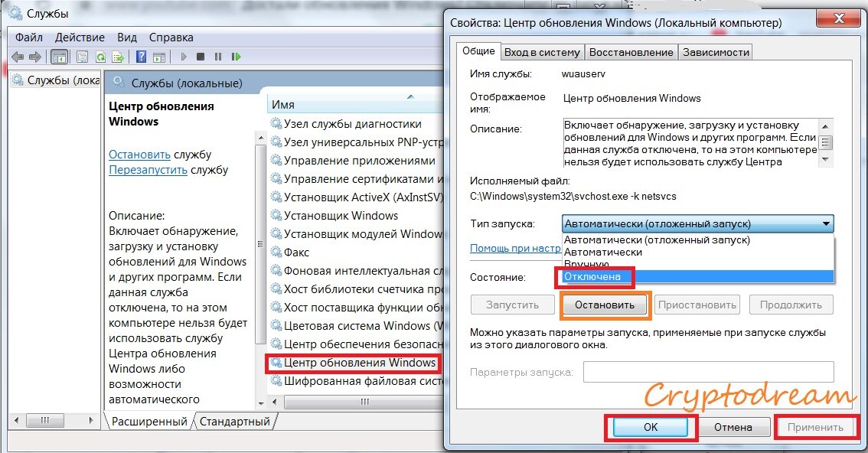868x453 pixels.
Task: Click Остановить button in properties dialog
Action: click(x=605, y=305)
